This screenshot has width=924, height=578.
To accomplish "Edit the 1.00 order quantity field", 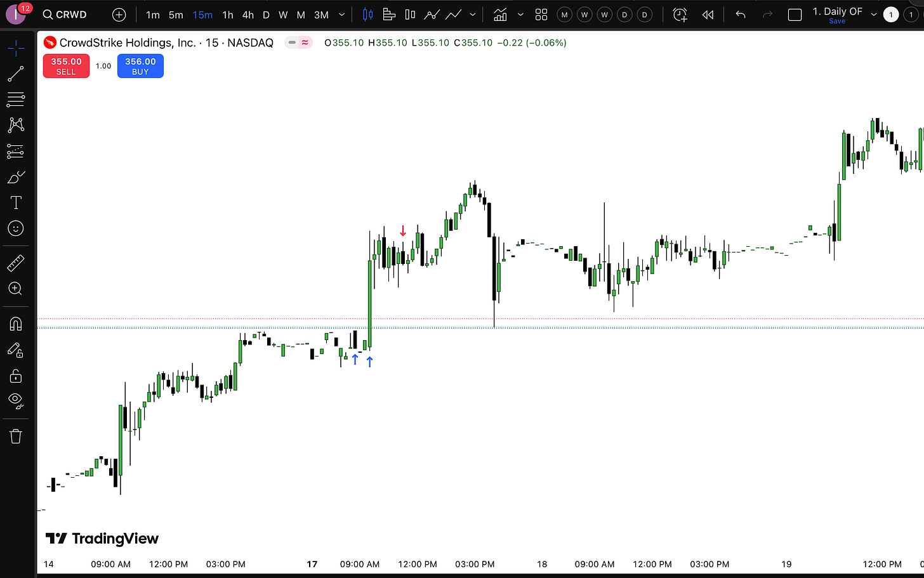I will [103, 66].
